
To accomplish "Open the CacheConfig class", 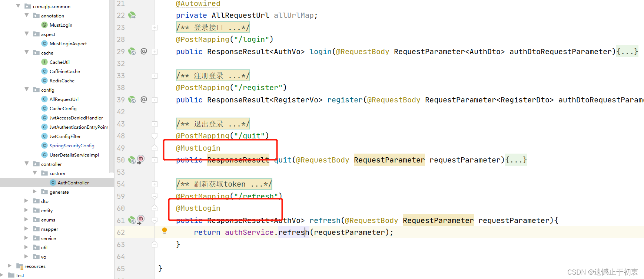I will click(x=63, y=108).
